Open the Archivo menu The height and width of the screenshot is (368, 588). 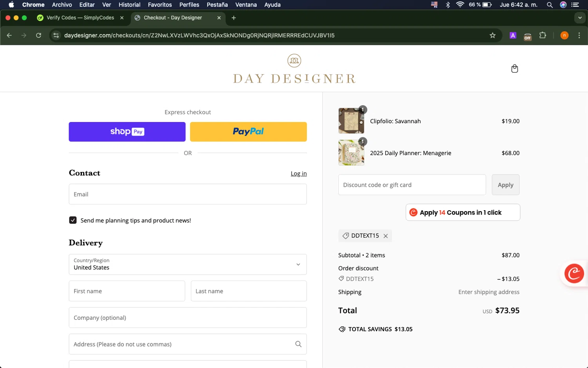coord(62,5)
